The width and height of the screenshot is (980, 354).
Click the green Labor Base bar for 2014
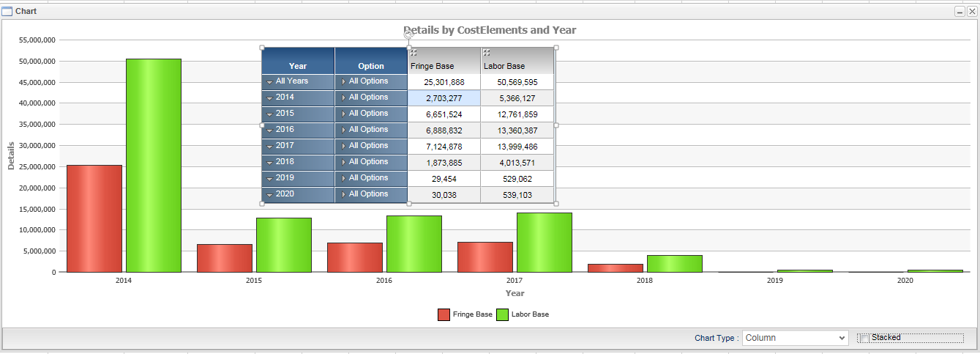(154, 165)
